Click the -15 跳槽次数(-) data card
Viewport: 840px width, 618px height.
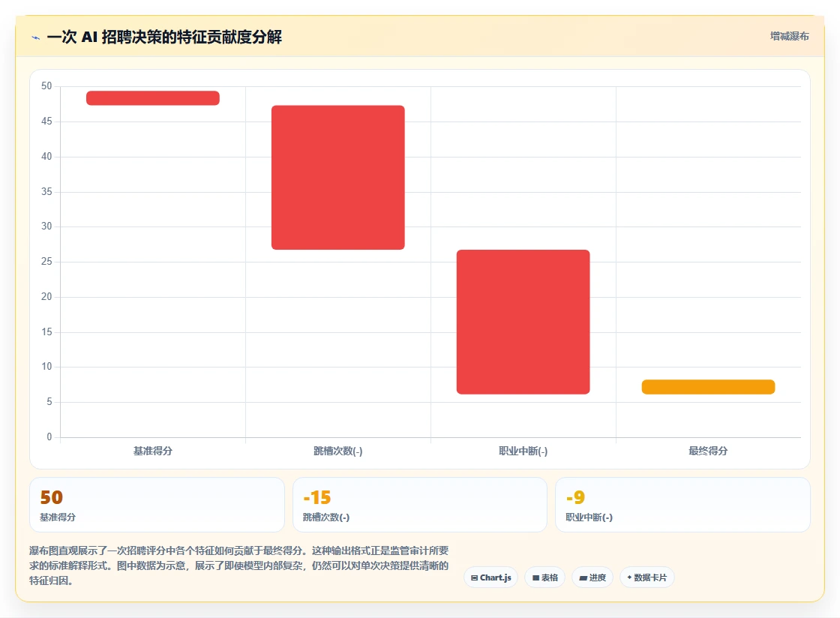point(420,505)
